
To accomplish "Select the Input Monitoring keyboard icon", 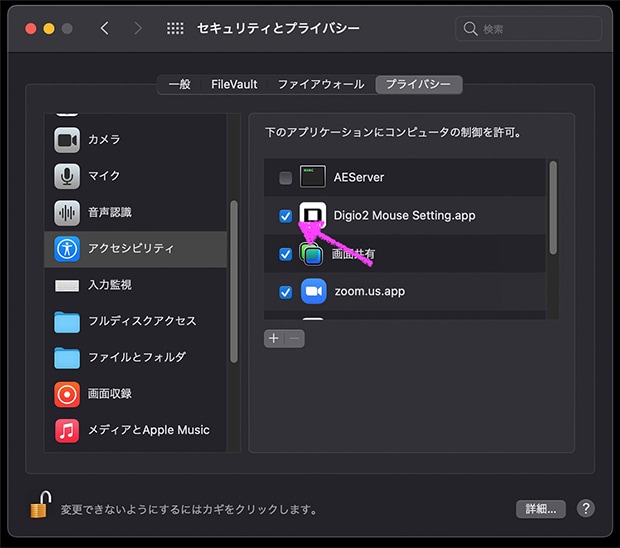I will 67,285.
